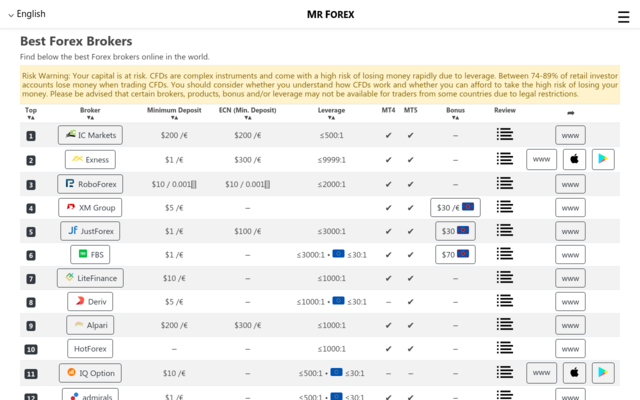Click Alpari ECN deposit $300 /€

point(248,325)
